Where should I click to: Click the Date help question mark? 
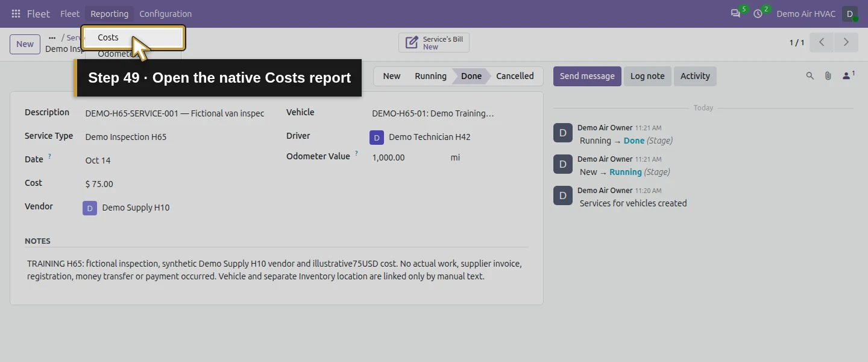(49, 157)
